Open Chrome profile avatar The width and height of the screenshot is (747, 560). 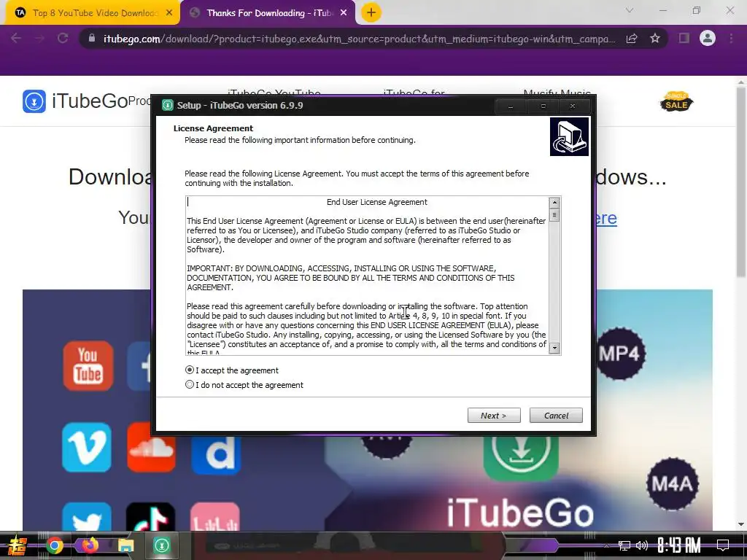point(708,38)
